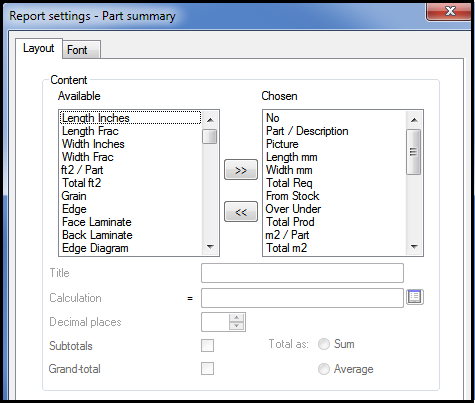
Task: Select 'Total ft2' in Available list
Action: (131, 183)
